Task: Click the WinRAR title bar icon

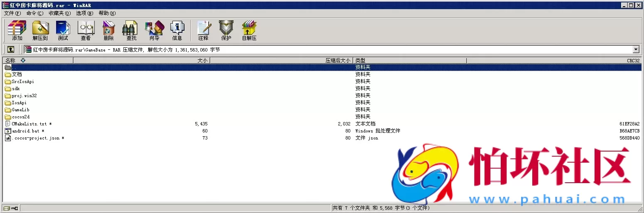Action: point(5,5)
